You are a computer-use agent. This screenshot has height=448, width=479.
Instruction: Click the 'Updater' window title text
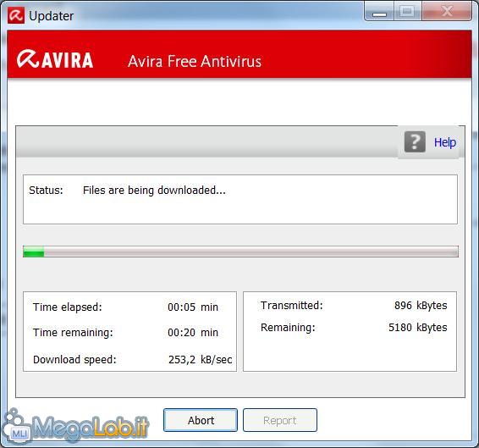tap(51, 16)
